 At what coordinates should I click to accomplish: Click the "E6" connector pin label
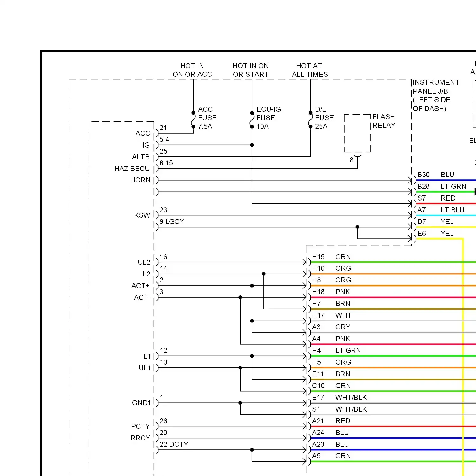[421, 233]
